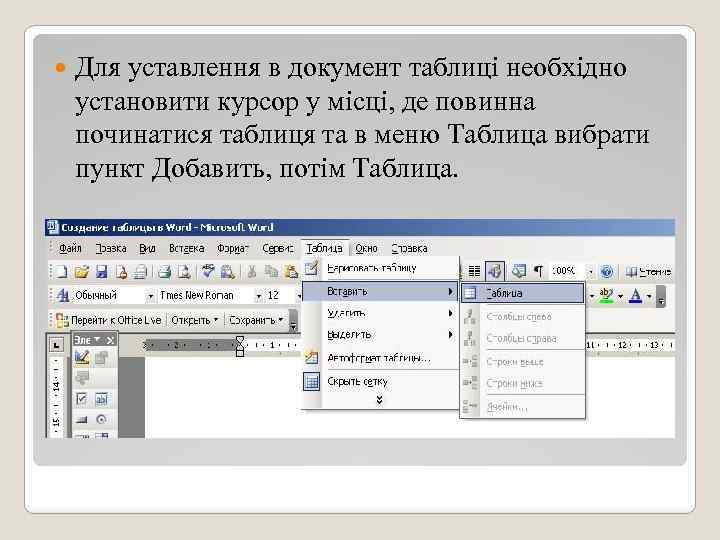Toggle the show paragraph marks icon
Viewport: 720px width, 540px height.
pos(538,271)
